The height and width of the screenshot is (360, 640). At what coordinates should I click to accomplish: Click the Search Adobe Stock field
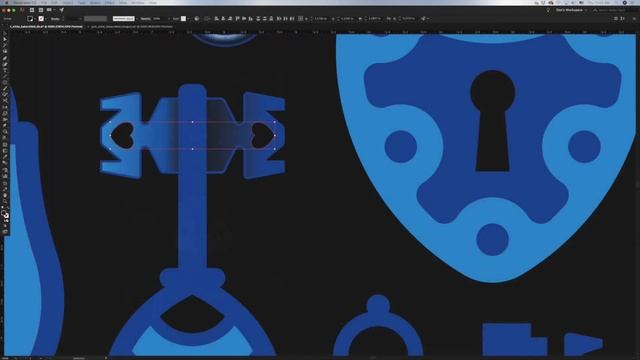pyautogui.click(x=614, y=10)
